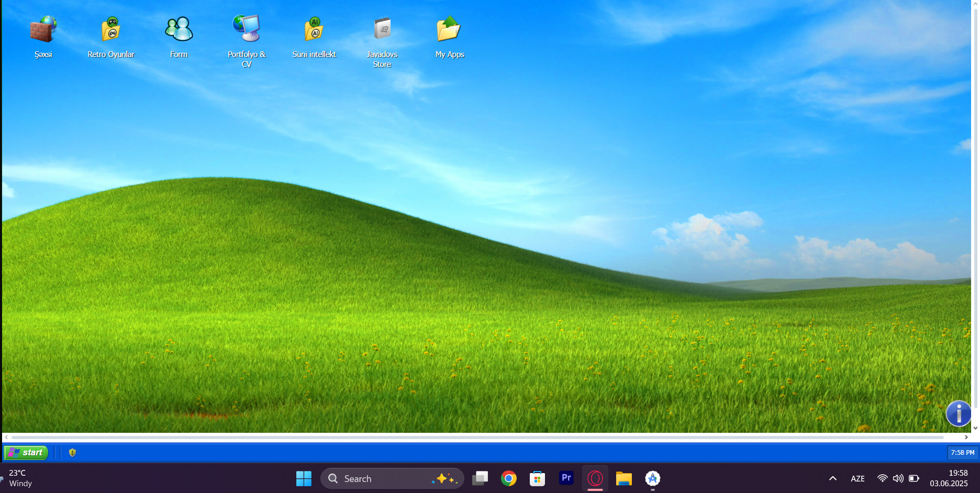Screen dimensions: 980x493
Task: Click the shield icon in XP taskbar
Action: [73, 453]
